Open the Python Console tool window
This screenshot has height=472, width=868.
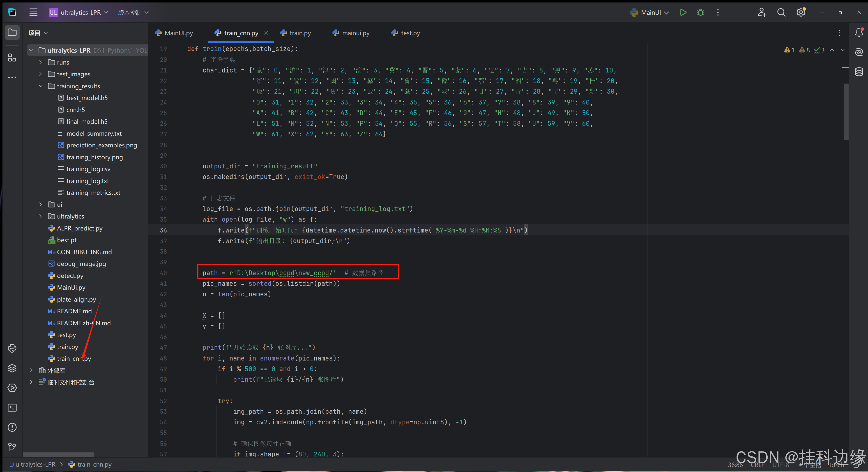point(12,348)
